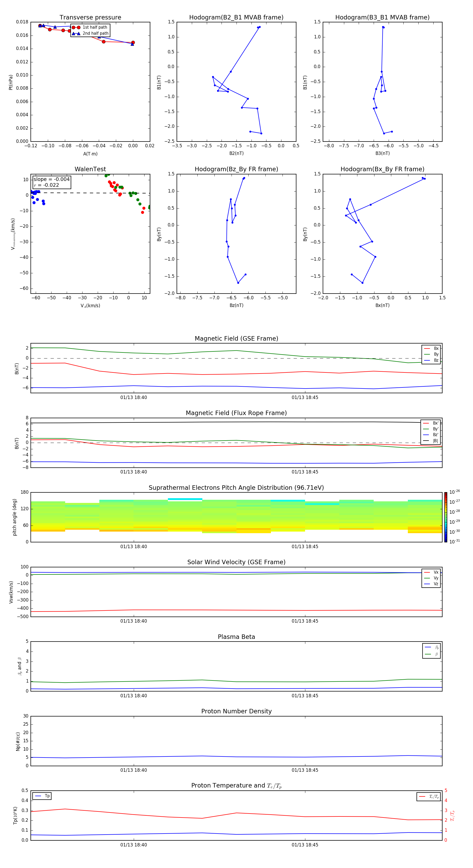Select the 'Proton Temperature and Te/Tp' title
The image size is (473, 868).
point(236,786)
